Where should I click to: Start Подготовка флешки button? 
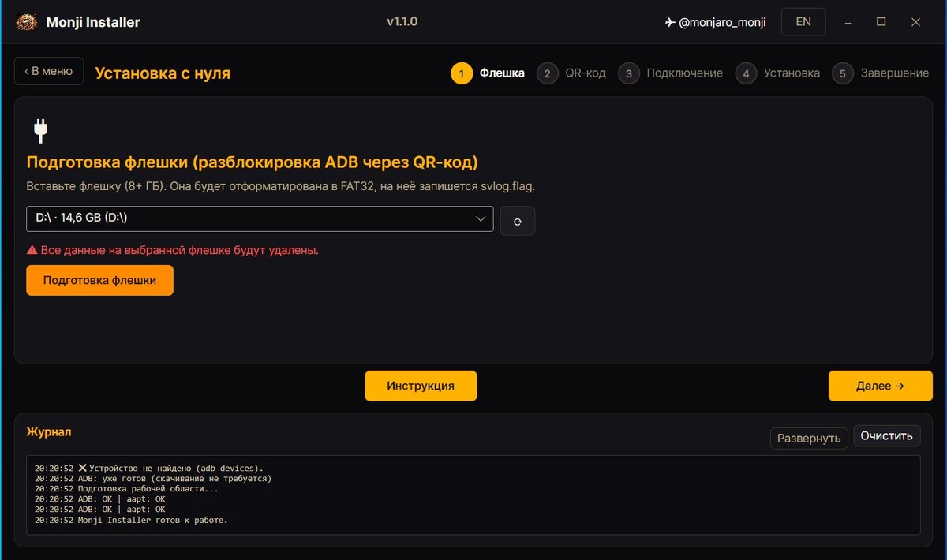99,280
